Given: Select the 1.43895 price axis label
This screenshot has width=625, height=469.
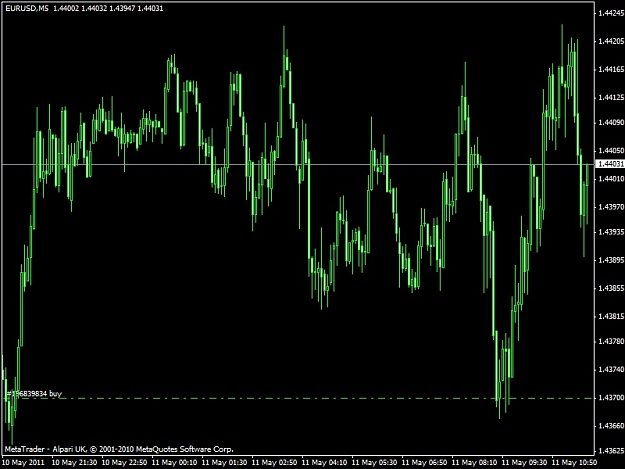Looking at the screenshot, I should (611, 260).
